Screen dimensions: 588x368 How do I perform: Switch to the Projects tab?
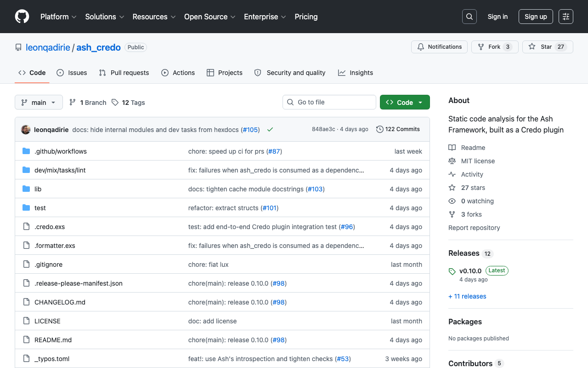coord(225,73)
